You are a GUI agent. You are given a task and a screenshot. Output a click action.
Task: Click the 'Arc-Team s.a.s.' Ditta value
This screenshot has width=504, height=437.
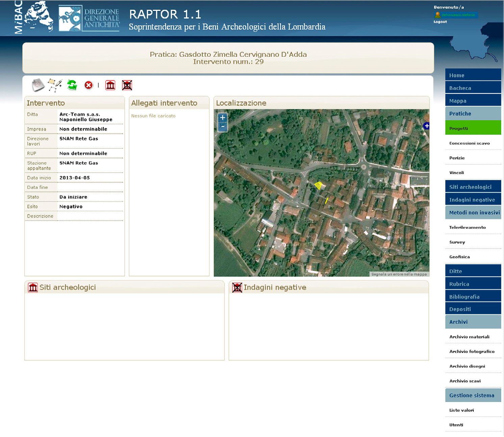click(80, 114)
